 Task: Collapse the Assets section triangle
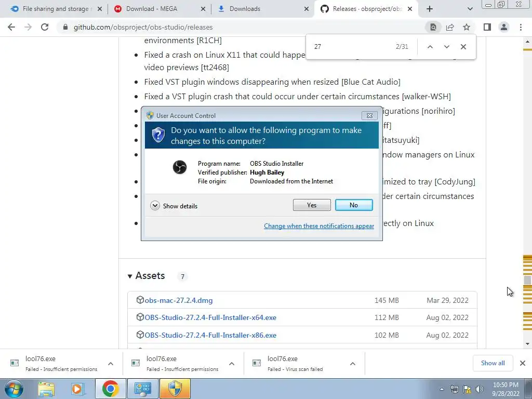coord(129,276)
